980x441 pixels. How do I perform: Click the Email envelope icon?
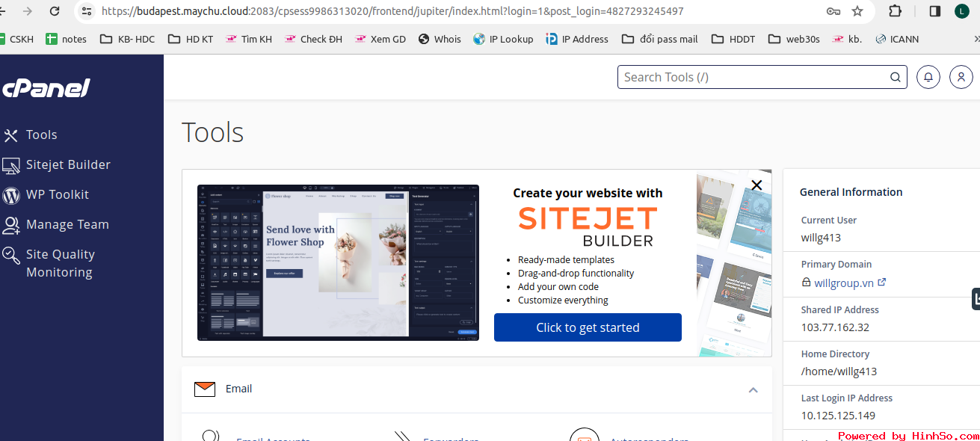click(x=205, y=389)
